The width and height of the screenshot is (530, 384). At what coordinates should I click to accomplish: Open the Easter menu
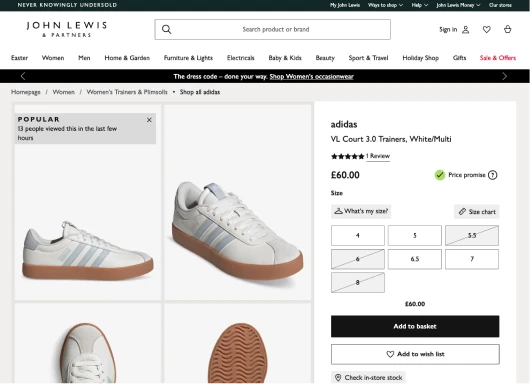point(19,58)
